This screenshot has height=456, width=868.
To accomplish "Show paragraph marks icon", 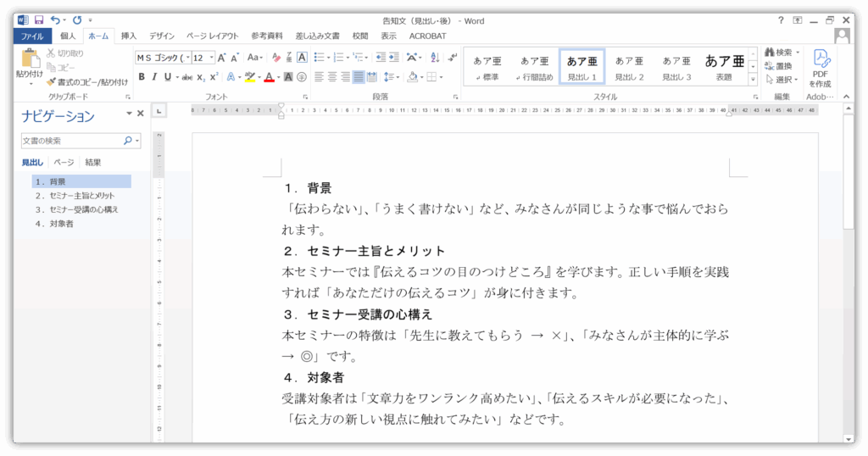I will (453, 58).
